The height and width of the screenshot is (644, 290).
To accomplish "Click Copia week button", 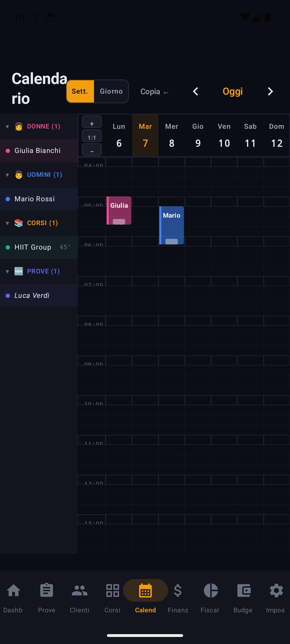I will 155,92.
